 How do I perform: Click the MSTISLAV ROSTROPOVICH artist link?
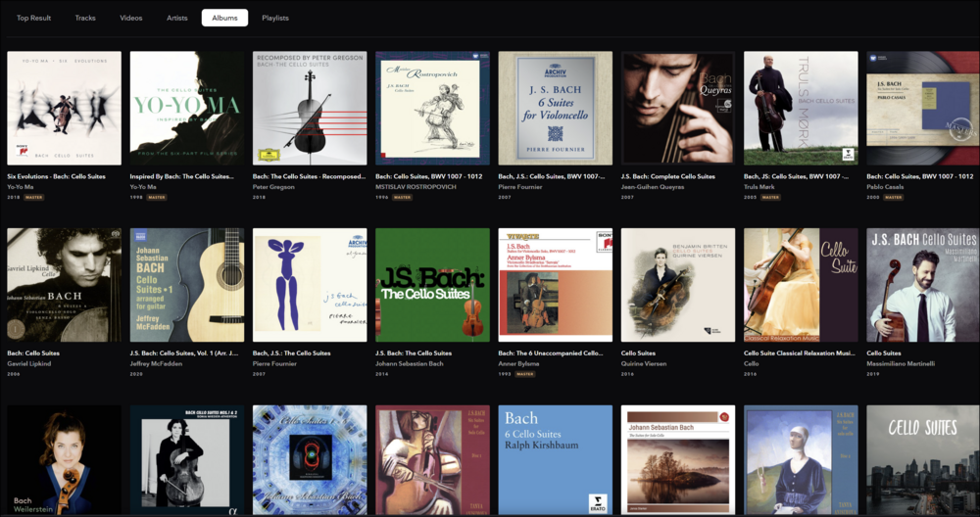[416, 186]
